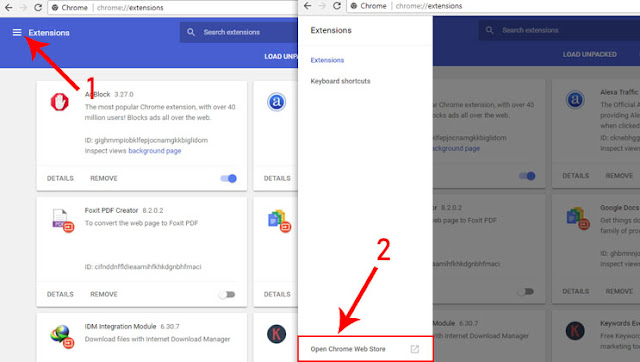This screenshot has height=362, width=640.
Task: Reload the page in right browser window
Action: [337, 6]
